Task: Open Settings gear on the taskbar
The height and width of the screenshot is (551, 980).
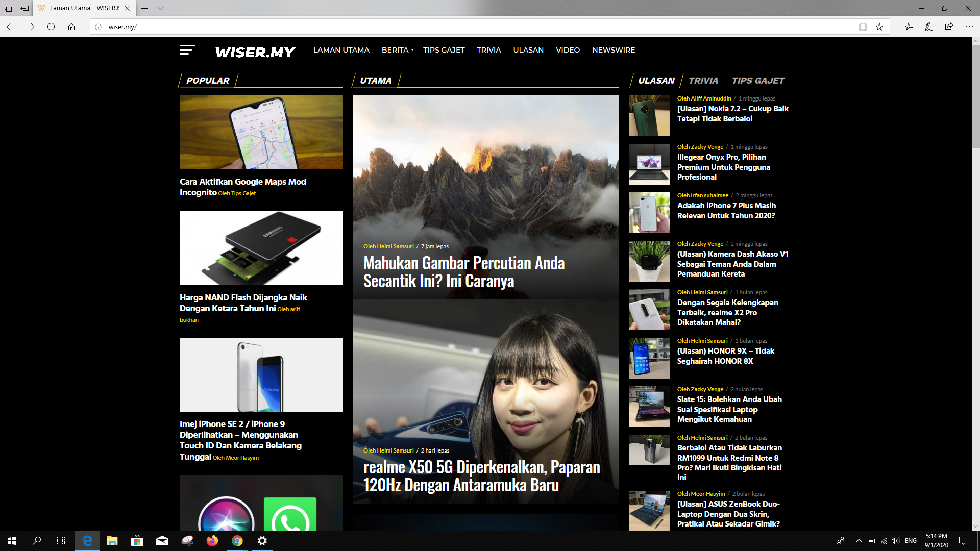Action: click(262, 541)
